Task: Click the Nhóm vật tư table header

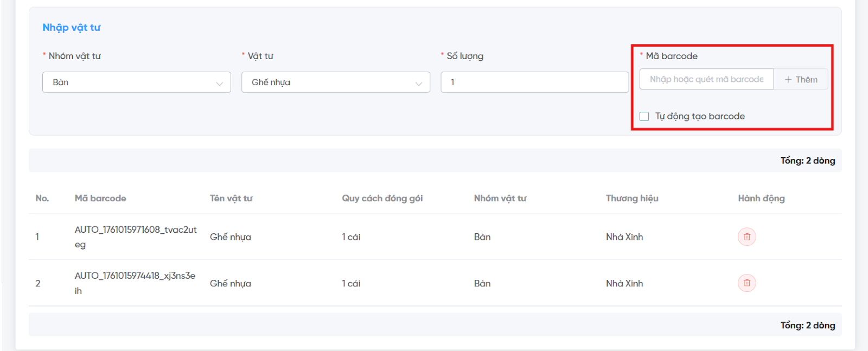Action: point(500,199)
